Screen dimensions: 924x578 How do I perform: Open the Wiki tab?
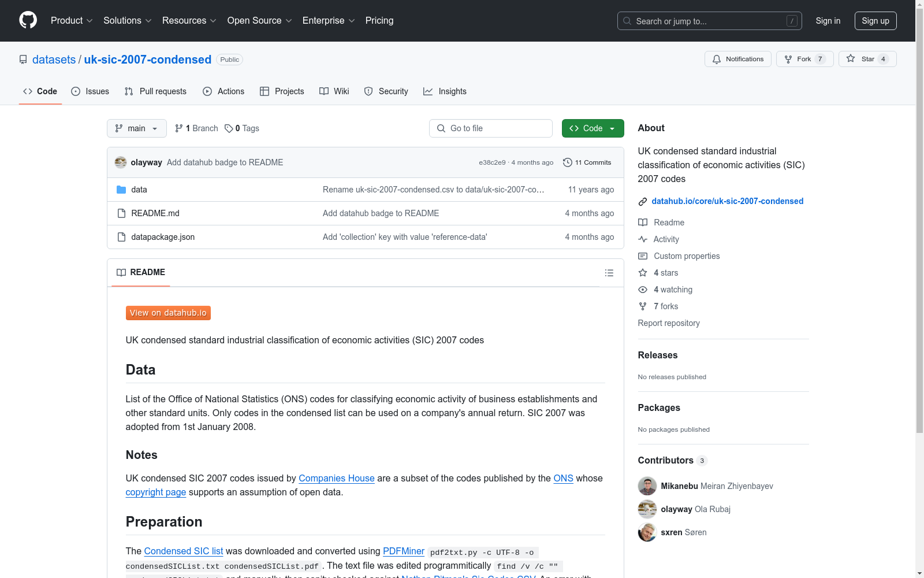click(334, 91)
